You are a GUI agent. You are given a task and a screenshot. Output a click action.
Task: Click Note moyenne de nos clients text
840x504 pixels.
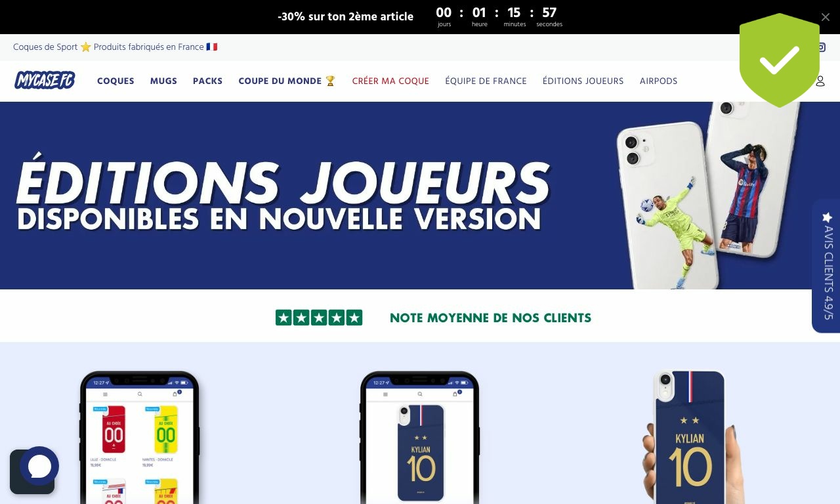[490, 318]
